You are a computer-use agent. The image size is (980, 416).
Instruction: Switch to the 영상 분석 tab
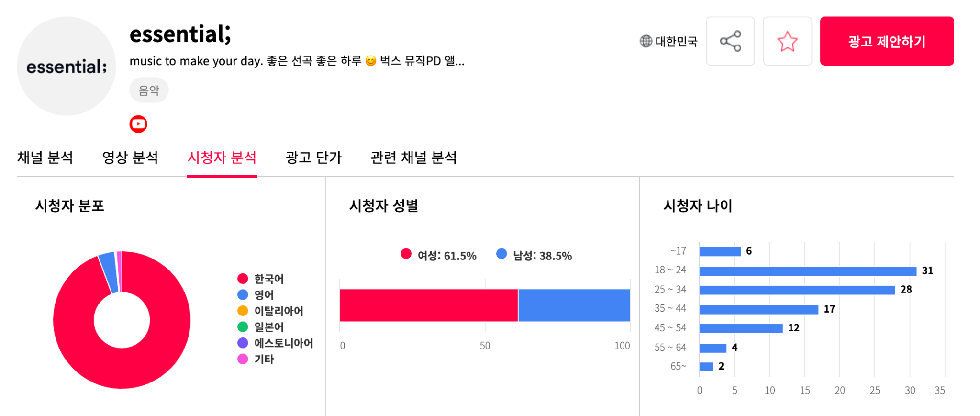coord(130,157)
